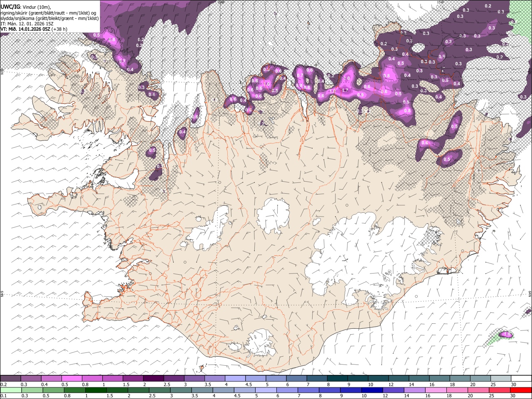Click the 'IT: Mán. 12. 01. 2026 15Z' line
Screen dimensions: 532x399
coord(27,24)
